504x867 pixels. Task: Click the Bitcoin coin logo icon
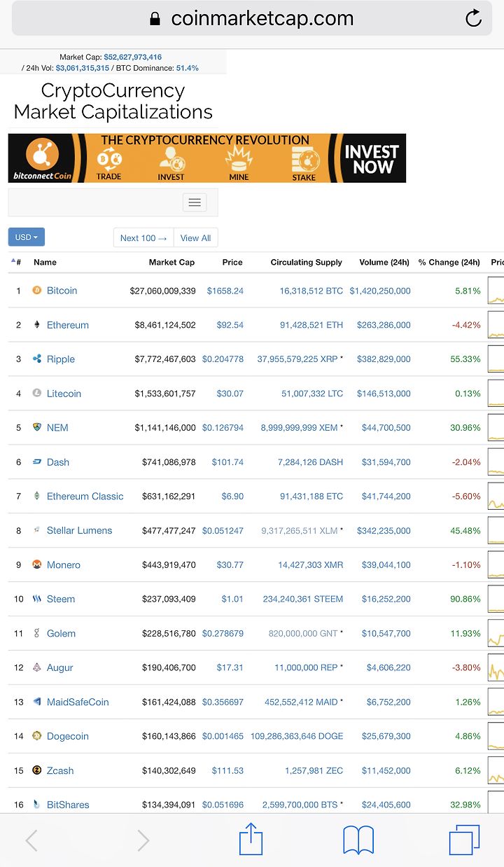[x=37, y=290]
